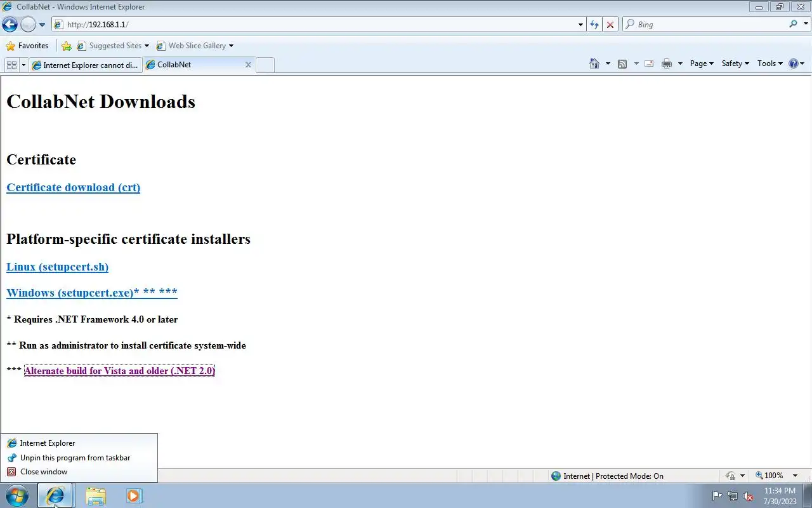Click the muted volume tray icon
Screen dimensions: 812x508
[748, 496]
